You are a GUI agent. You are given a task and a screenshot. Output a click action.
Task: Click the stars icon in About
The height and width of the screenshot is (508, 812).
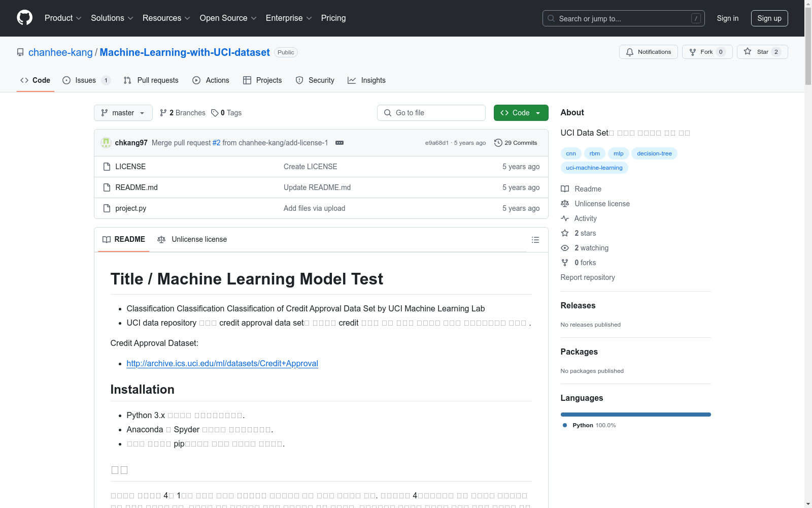565,233
